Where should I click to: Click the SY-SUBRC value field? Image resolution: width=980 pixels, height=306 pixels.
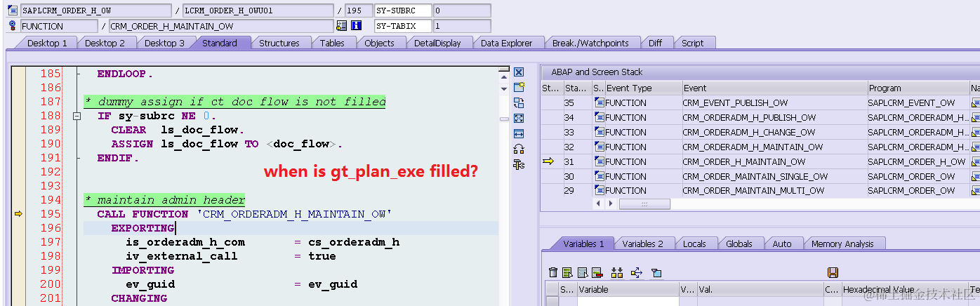click(x=461, y=11)
